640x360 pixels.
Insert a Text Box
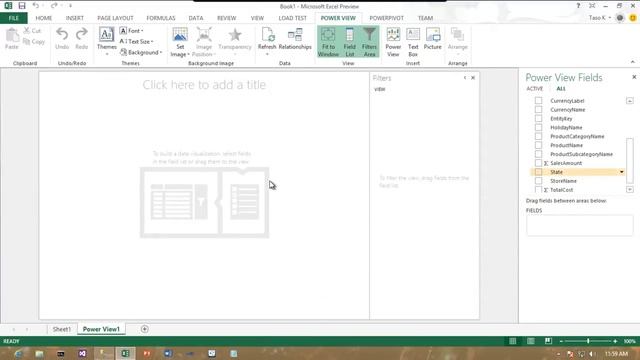tap(413, 42)
